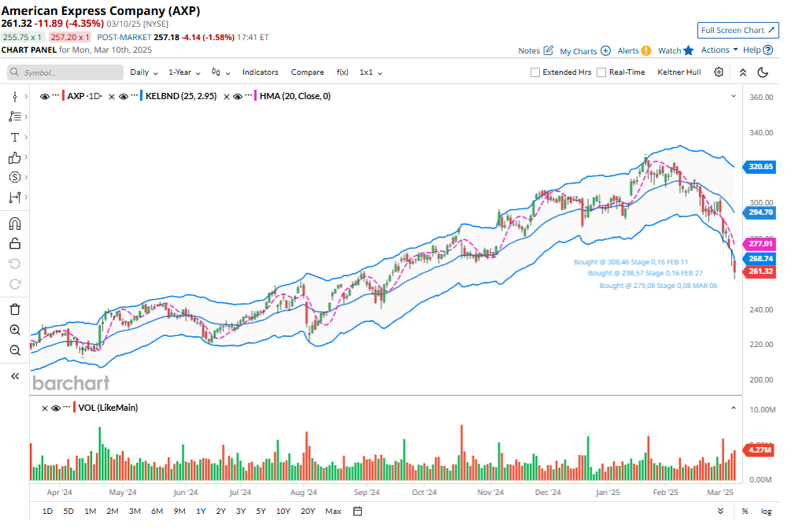Open chart settings gear icon
795x532 pixels.
(719, 72)
